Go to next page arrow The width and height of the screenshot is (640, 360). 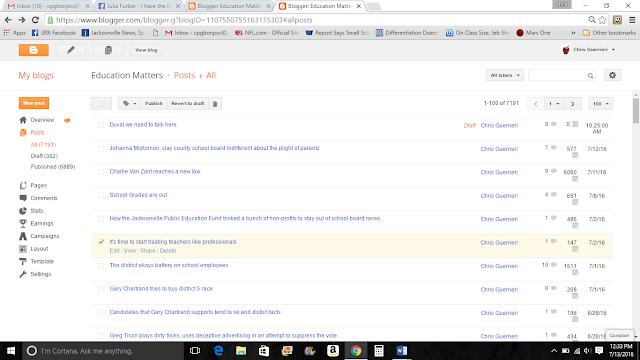tap(572, 104)
